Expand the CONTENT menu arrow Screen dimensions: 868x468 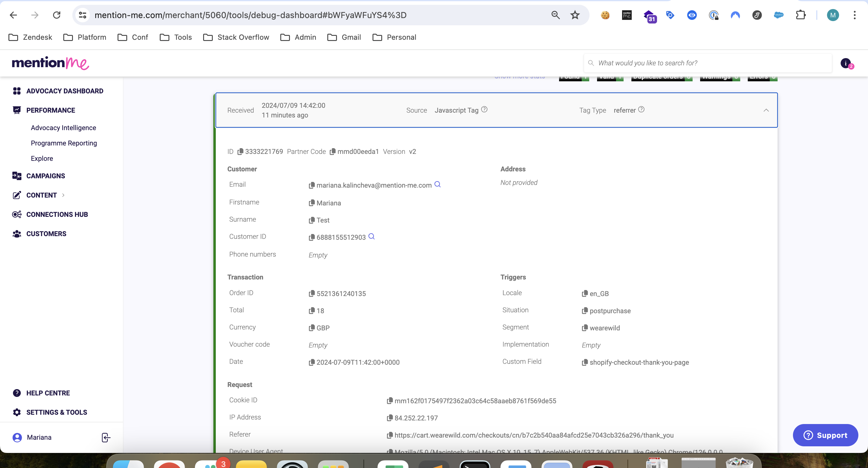63,195
